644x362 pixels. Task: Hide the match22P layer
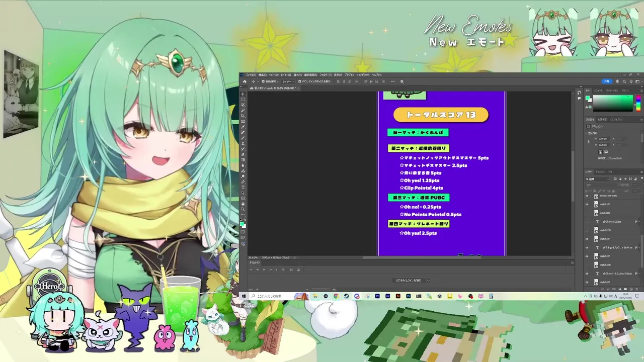[x=587, y=239]
